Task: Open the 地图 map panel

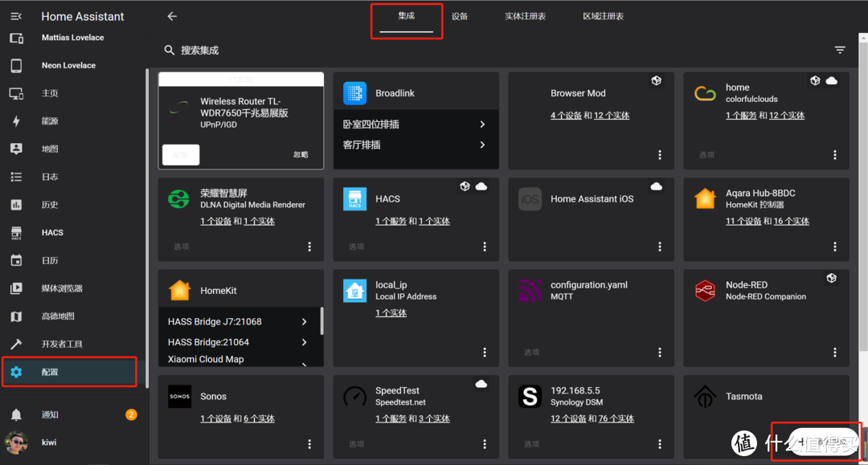Action: (50, 149)
